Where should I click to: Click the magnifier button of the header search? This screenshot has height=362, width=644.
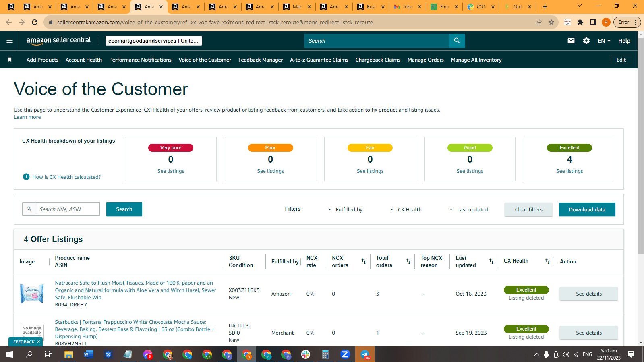point(457,41)
